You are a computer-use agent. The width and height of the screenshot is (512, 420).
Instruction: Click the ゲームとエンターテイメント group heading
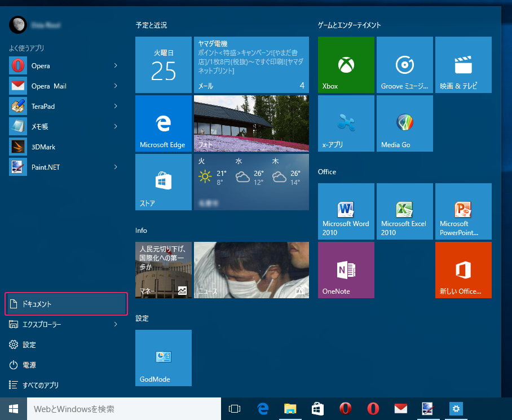(x=350, y=25)
